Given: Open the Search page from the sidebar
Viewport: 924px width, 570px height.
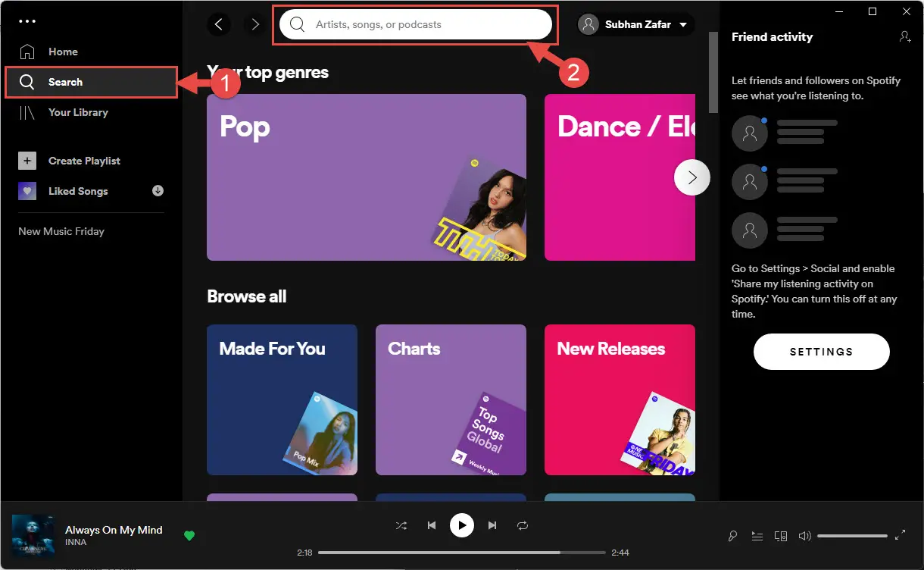Looking at the screenshot, I should [x=91, y=82].
